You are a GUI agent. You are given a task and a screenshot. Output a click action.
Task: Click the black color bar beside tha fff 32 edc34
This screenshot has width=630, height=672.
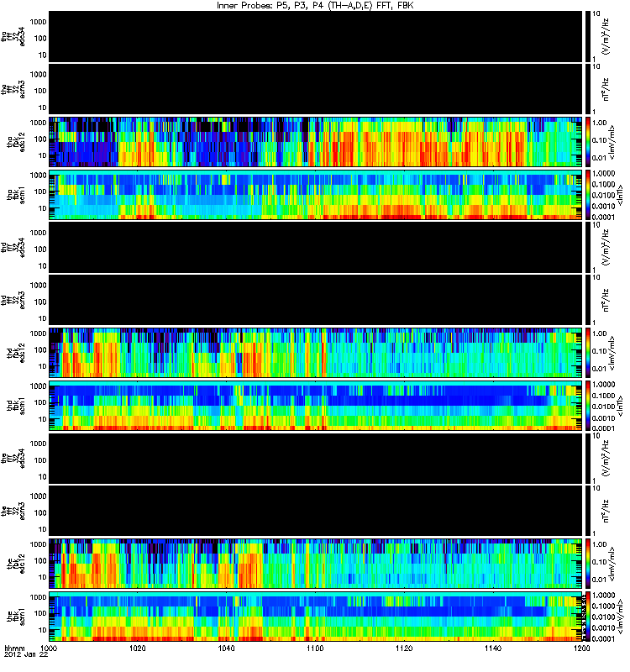[588, 37]
